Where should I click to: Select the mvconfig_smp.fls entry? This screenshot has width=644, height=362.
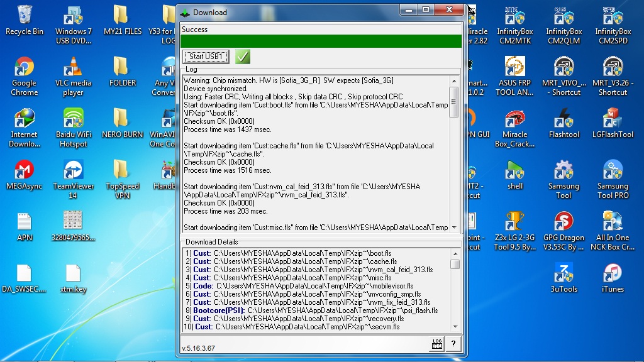click(303, 294)
